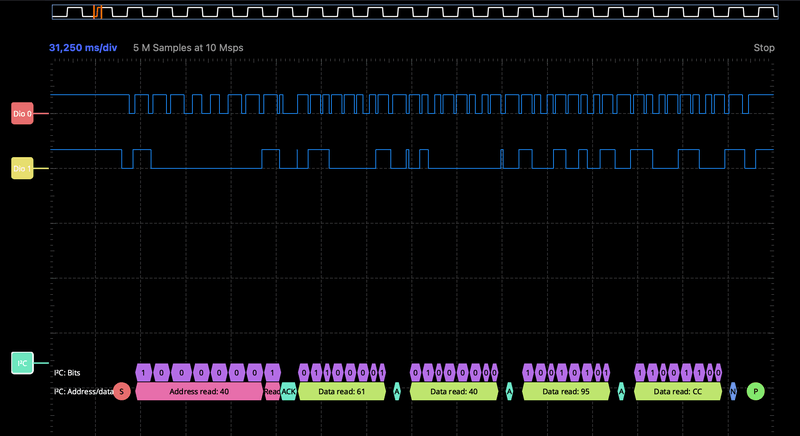This screenshot has height=436, width=800.
Task: Click the red S start condition marker
Action: pos(121,392)
